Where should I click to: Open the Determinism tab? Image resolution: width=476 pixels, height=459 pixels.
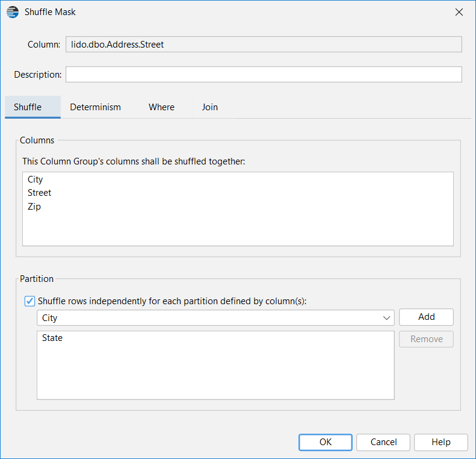click(x=95, y=107)
